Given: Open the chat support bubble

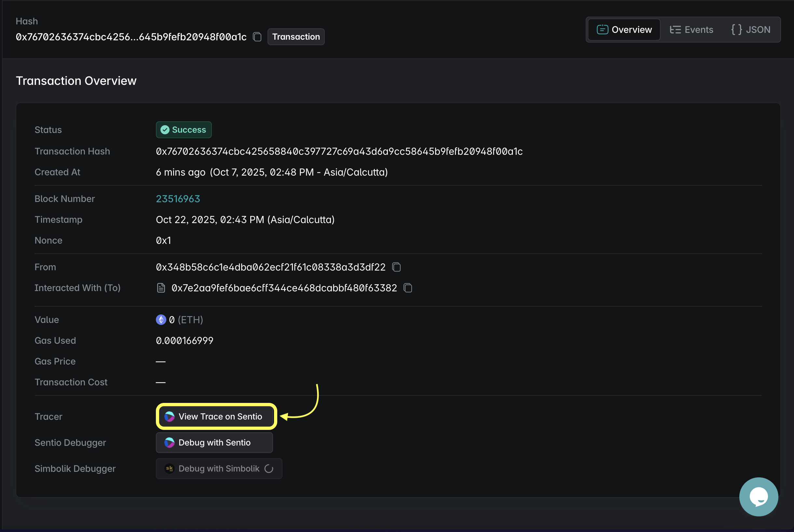Looking at the screenshot, I should [x=758, y=496].
